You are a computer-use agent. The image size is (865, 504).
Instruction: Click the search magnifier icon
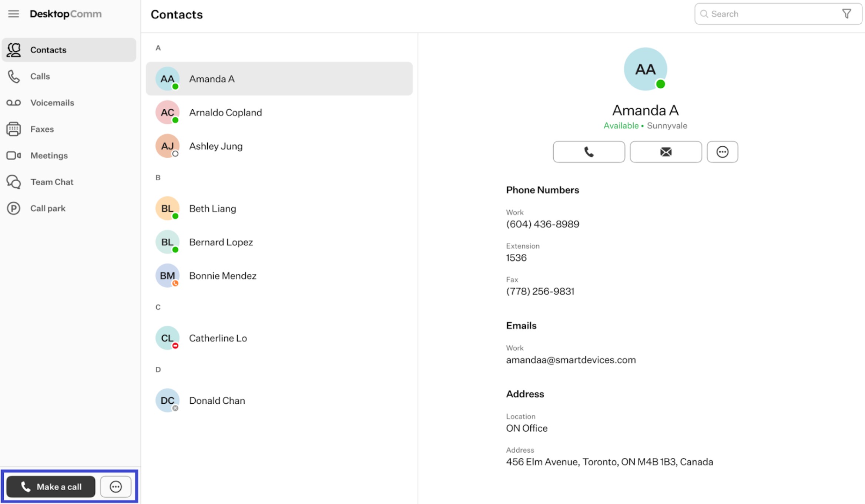click(704, 14)
